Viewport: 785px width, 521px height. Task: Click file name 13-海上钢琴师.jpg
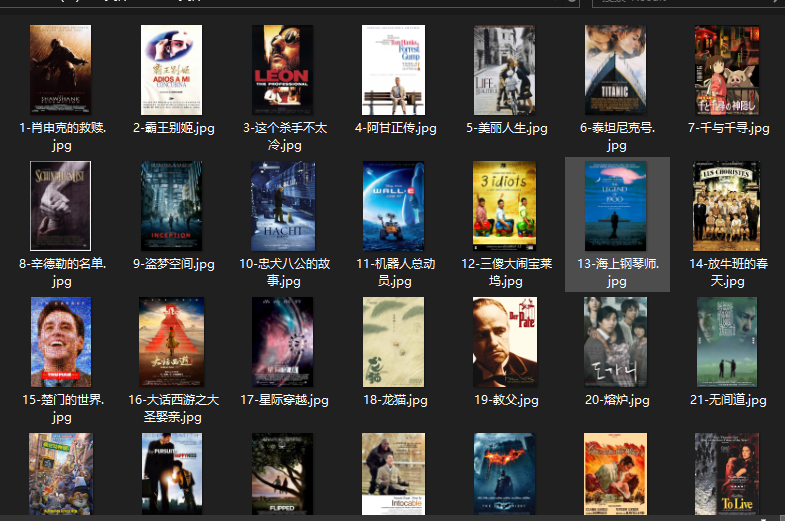(618, 272)
